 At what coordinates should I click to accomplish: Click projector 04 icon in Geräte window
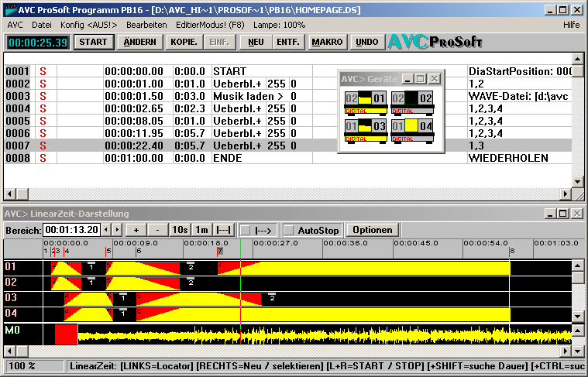coord(412,131)
